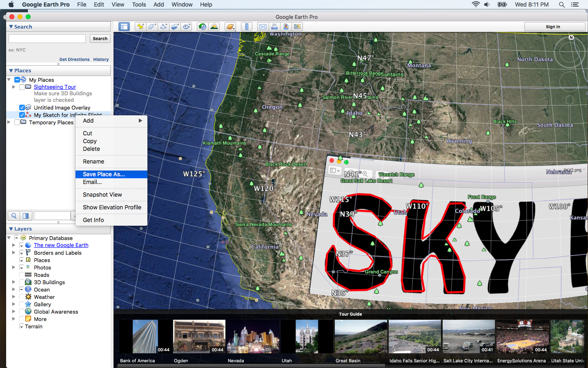Viewport: 588px width, 368px height.
Task: Collapse the Places panel header
Action: (11, 71)
